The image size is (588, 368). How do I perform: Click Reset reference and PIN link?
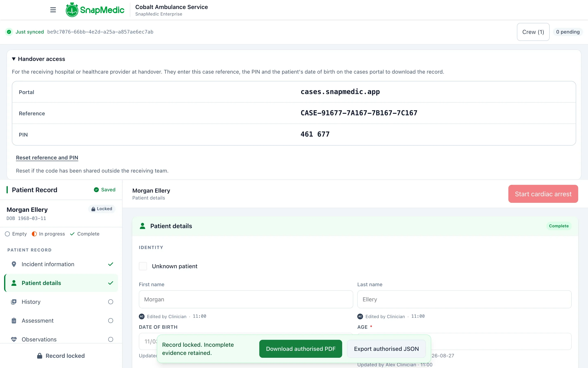click(x=47, y=158)
